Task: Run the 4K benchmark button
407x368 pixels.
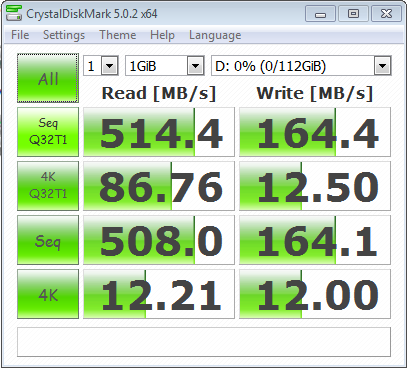Action: click(48, 294)
